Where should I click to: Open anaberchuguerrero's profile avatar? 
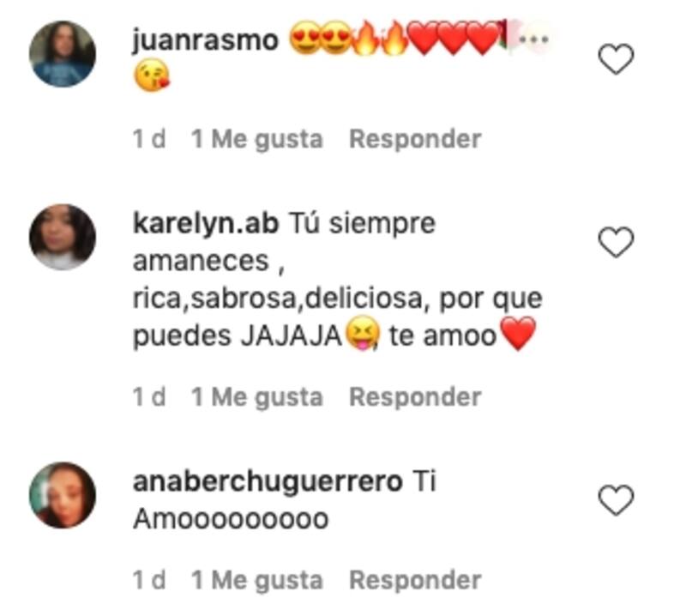click(62, 495)
